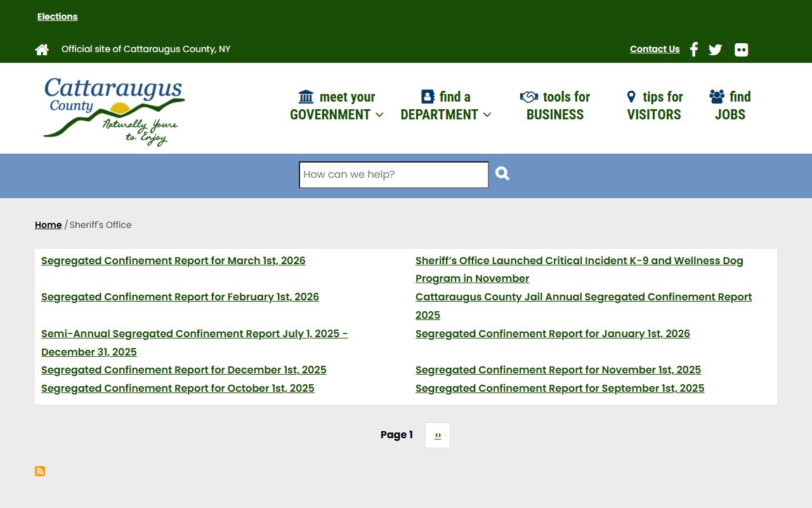Viewport: 812px width, 508px height.
Task: Open Segregated Confinement Report for January 1st, 2026
Action: pyautogui.click(x=553, y=333)
